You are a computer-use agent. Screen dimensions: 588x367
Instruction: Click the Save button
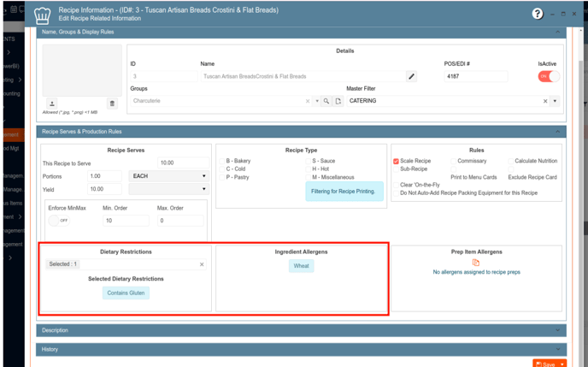(545, 364)
